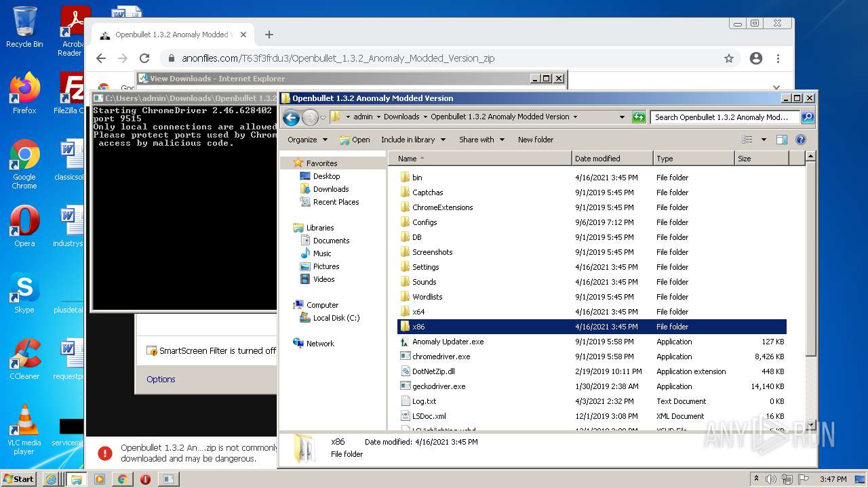Image resolution: width=868 pixels, height=488 pixels.
Task: Click the Search Openbullet input field
Action: pos(726,117)
